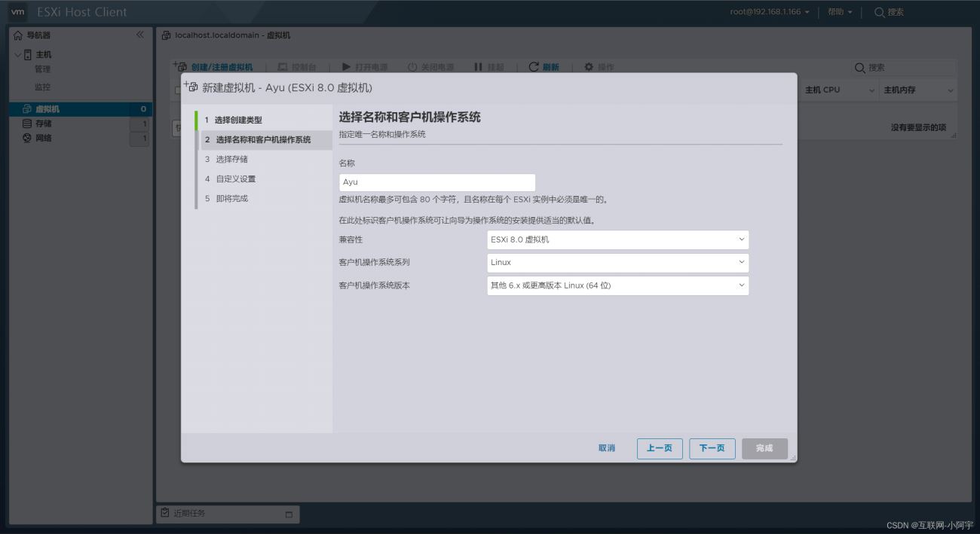Open the 主机 CPU column dropdown arrow
The image size is (980, 534).
872,90
